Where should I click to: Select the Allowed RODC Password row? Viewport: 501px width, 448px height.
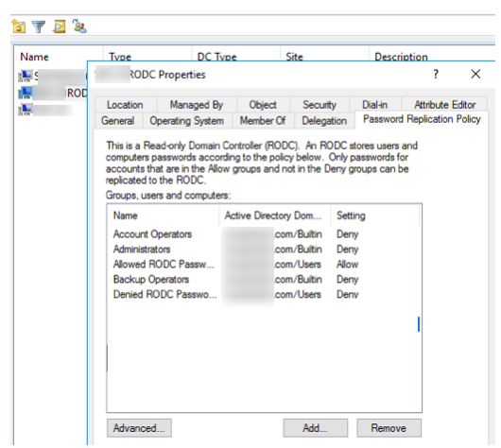(x=264, y=265)
